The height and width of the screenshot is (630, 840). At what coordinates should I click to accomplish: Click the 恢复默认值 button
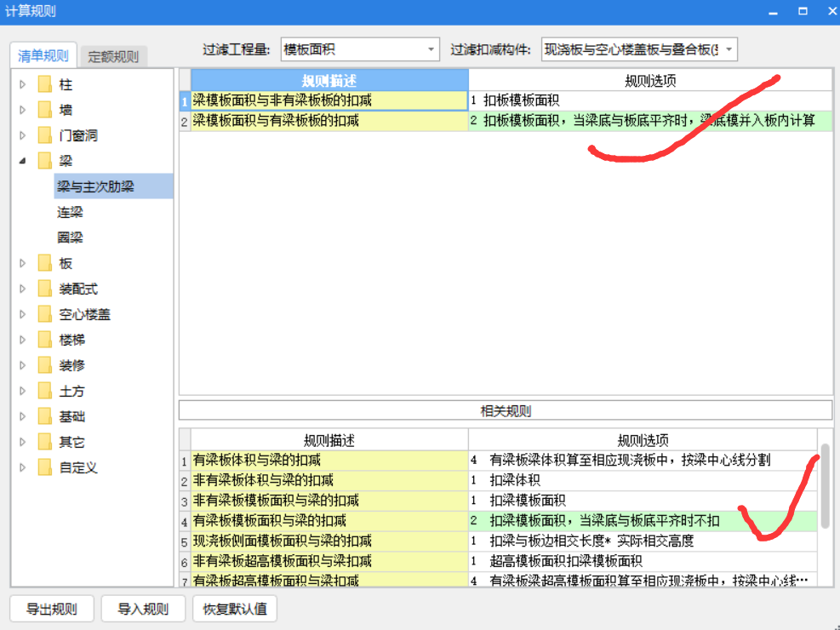[235, 609]
